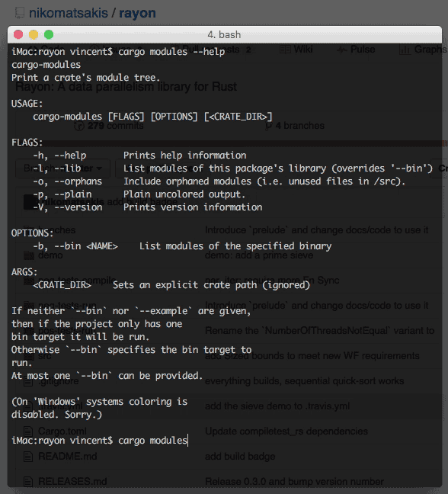Place cursor at the 'cargo modules' prompt line
Viewport: 448px width, 494px height.
[100, 441]
